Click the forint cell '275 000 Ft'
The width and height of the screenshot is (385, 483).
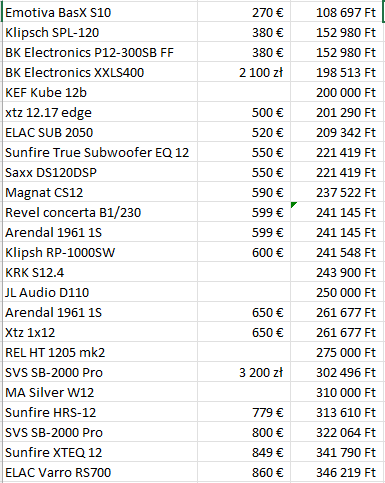click(x=337, y=352)
